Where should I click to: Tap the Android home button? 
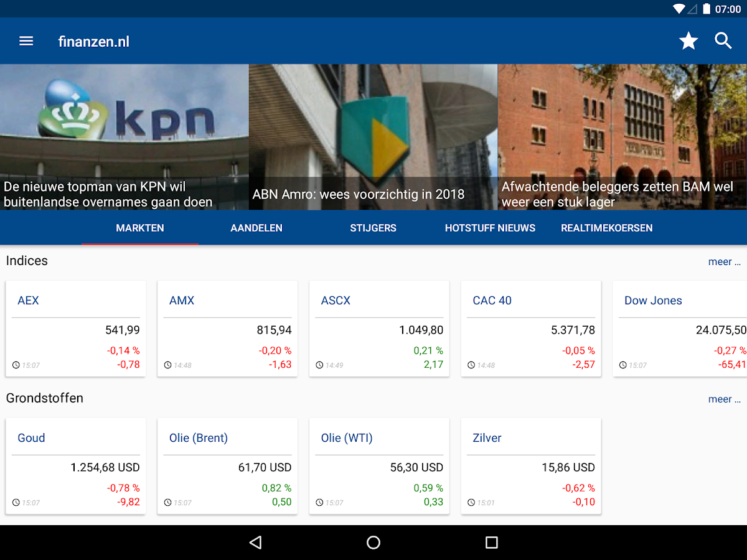click(374, 543)
